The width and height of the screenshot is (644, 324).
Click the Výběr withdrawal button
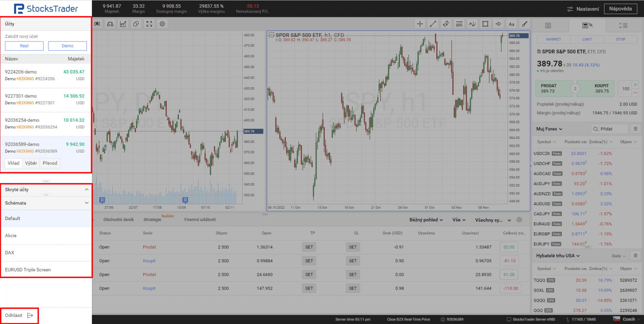[x=31, y=163]
